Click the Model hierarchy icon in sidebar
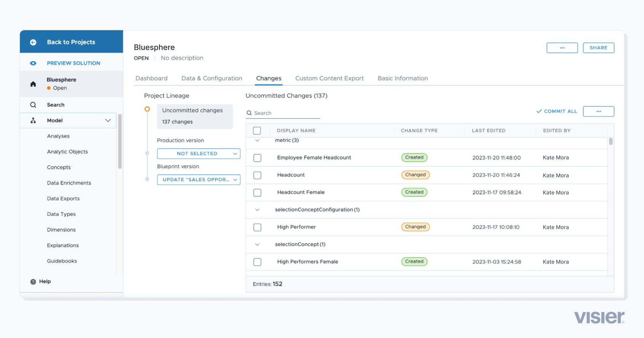This screenshot has height=338, width=644. 33,120
